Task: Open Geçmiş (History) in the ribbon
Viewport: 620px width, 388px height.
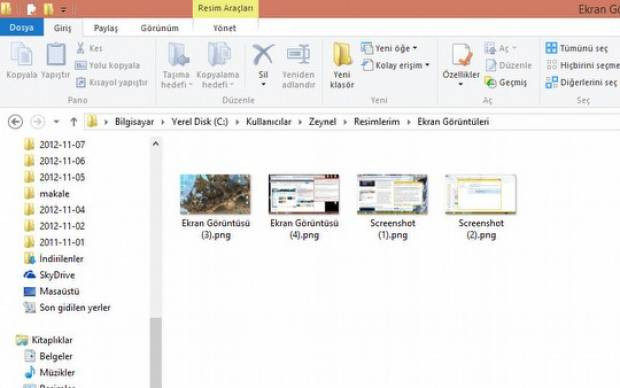Action: [x=506, y=82]
